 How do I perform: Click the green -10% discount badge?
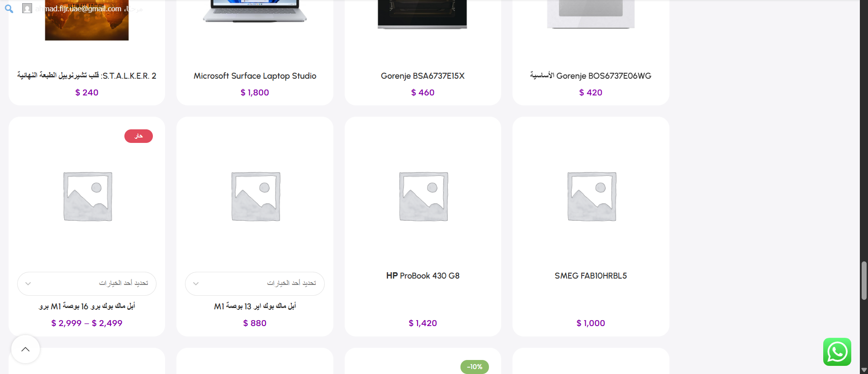[x=474, y=367]
